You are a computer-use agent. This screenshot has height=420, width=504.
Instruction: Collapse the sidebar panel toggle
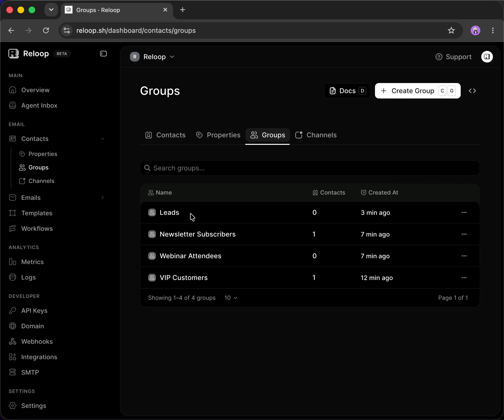pyautogui.click(x=103, y=54)
